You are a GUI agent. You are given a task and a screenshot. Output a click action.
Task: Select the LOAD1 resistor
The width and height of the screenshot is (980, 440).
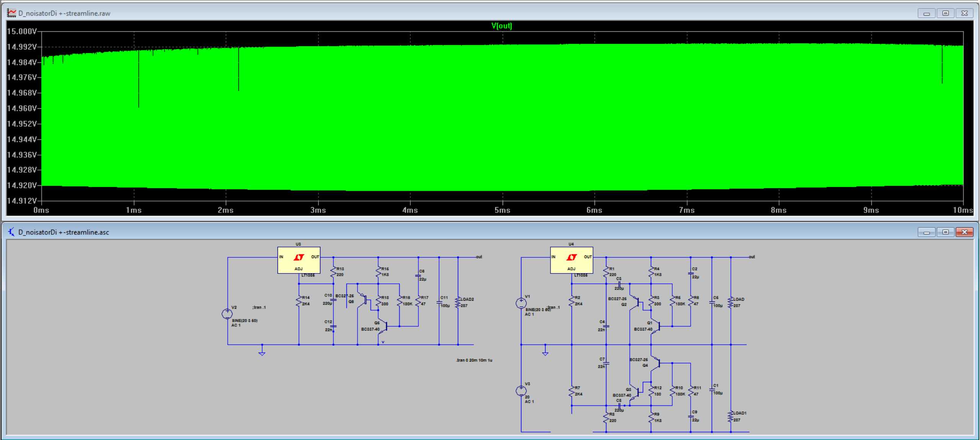coord(731,417)
